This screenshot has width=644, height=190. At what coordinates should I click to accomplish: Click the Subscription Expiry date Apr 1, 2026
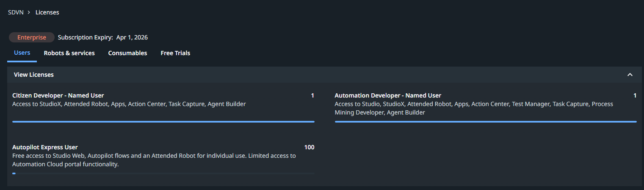pos(132,37)
